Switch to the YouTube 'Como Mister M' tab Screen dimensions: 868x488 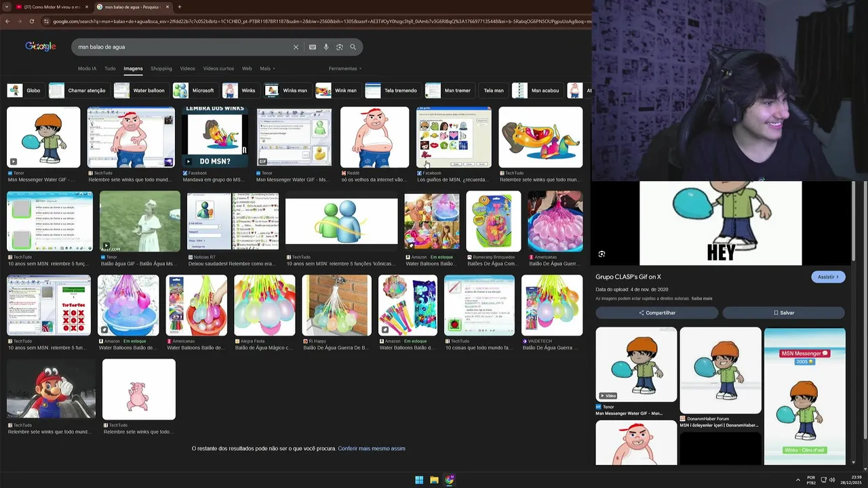tap(52, 7)
